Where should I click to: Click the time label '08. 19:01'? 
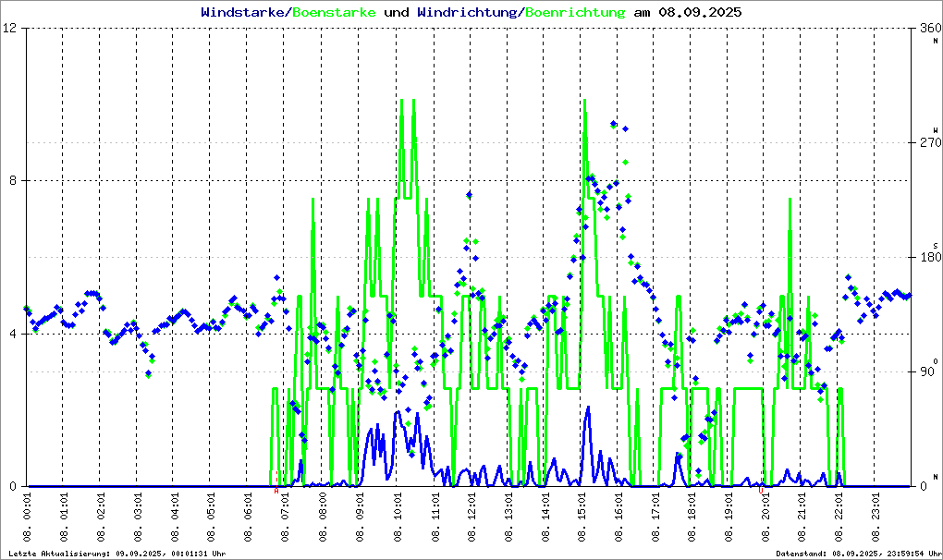click(x=728, y=517)
